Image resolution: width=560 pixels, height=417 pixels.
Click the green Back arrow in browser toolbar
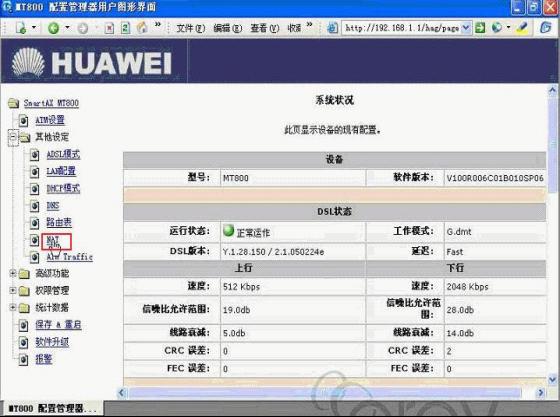tap(54, 28)
